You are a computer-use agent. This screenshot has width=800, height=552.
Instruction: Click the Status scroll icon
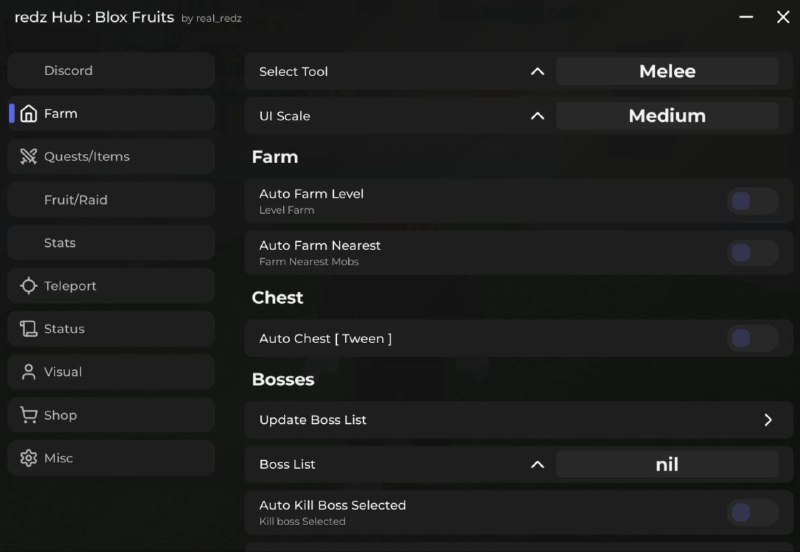point(28,329)
